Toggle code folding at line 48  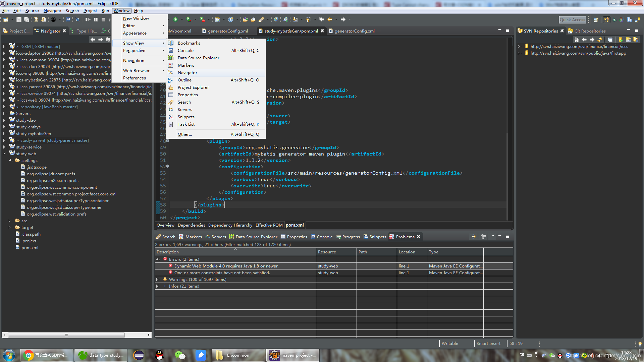tap(168, 141)
